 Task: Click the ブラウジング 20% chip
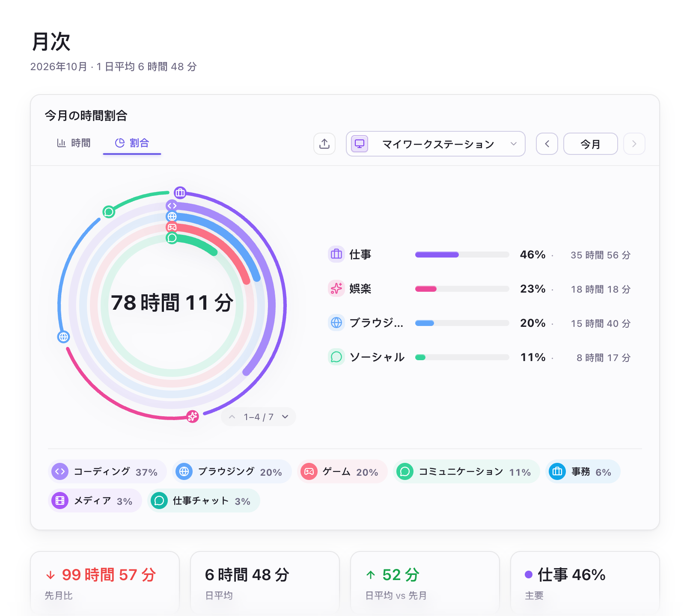(232, 471)
